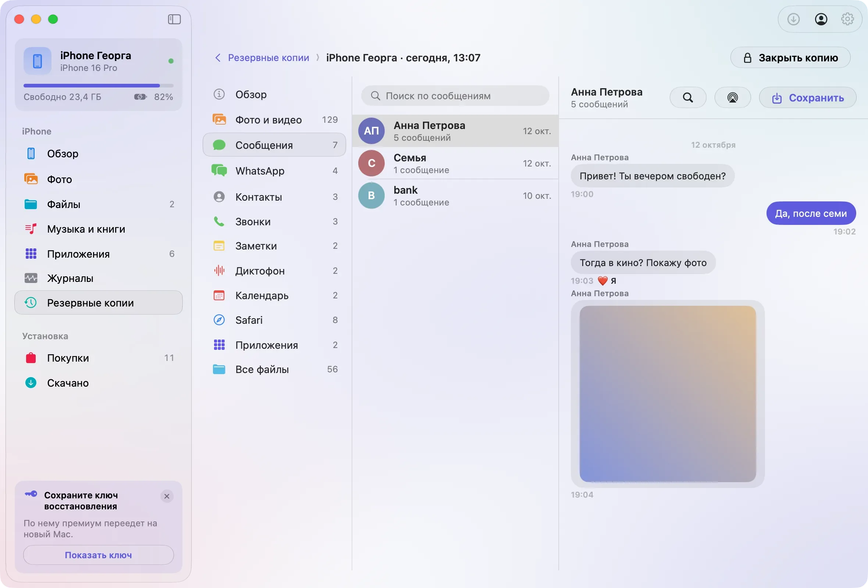Viewport: 868px width, 588px height.
Task: Open Фото in the sidebar
Action: pos(98,179)
